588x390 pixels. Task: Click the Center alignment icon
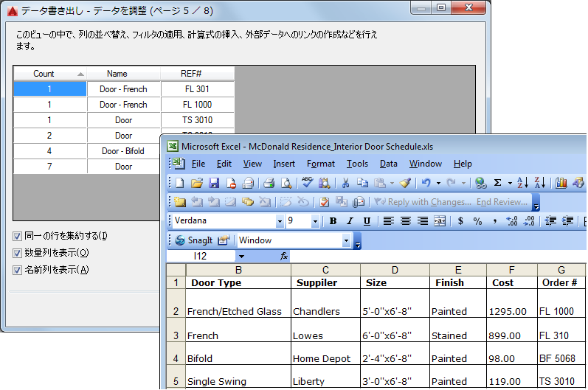point(405,221)
